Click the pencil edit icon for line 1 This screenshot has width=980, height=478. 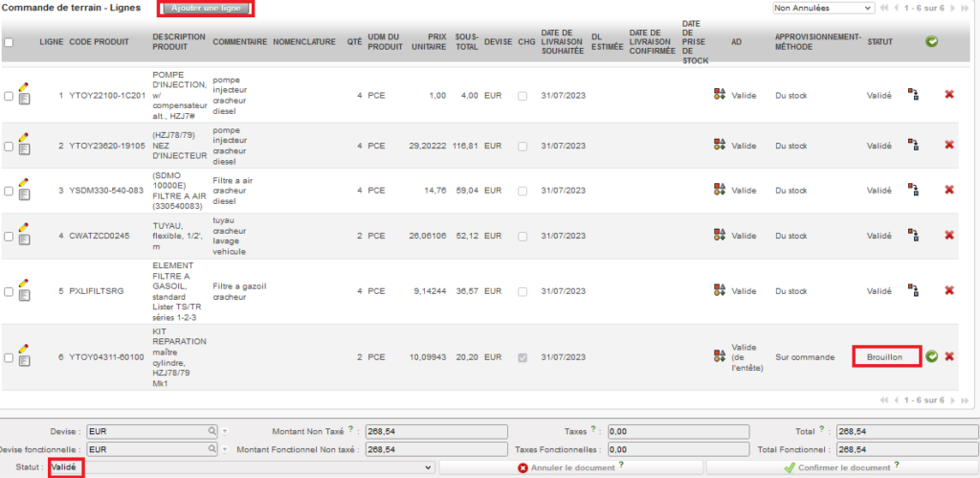(24, 87)
